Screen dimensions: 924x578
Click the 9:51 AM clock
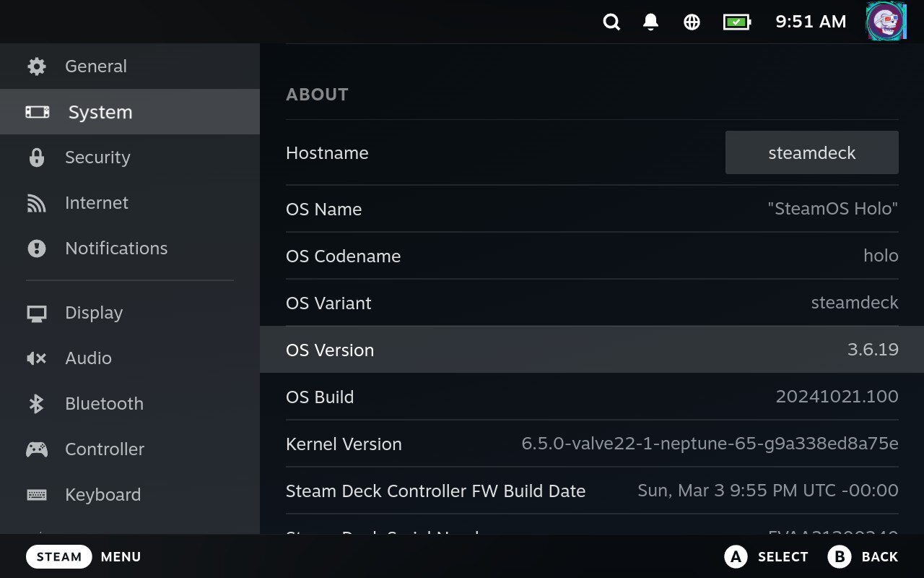pyautogui.click(x=811, y=22)
